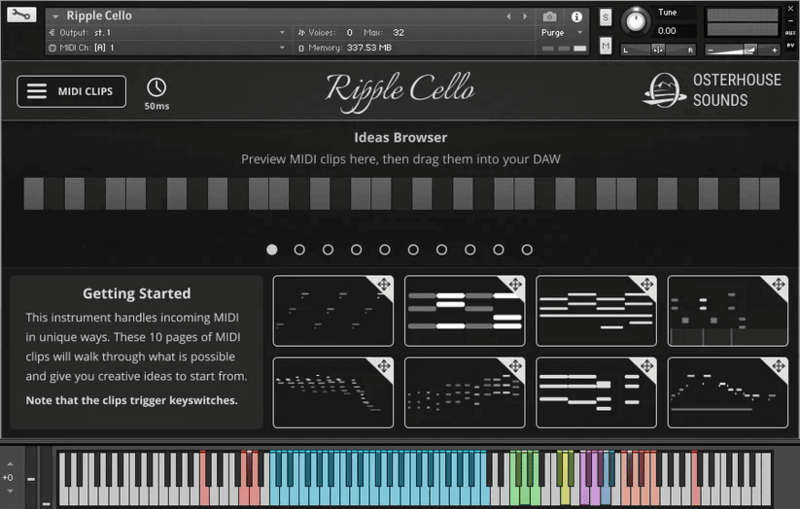
Task: Select the first Ideas Browser page dot
Action: click(272, 249)
